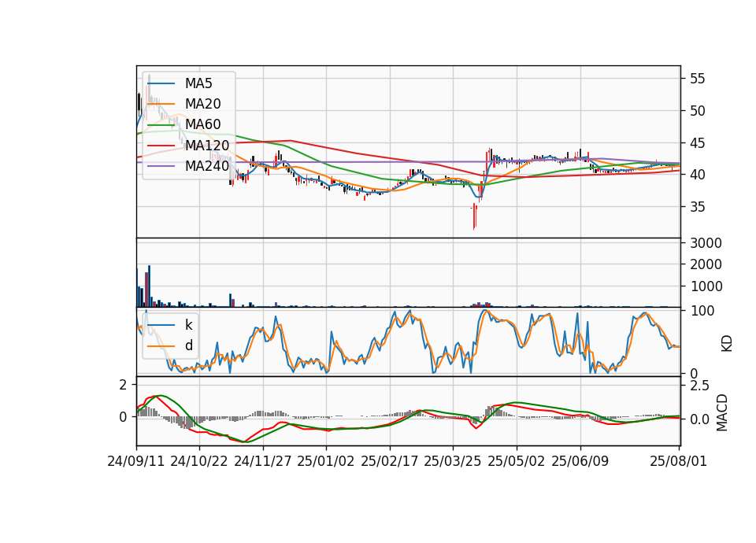This screenshot has height=543, width=756.
Task: Click the lowest red candlestick near 25/03/25
Action: click(474, 216)
